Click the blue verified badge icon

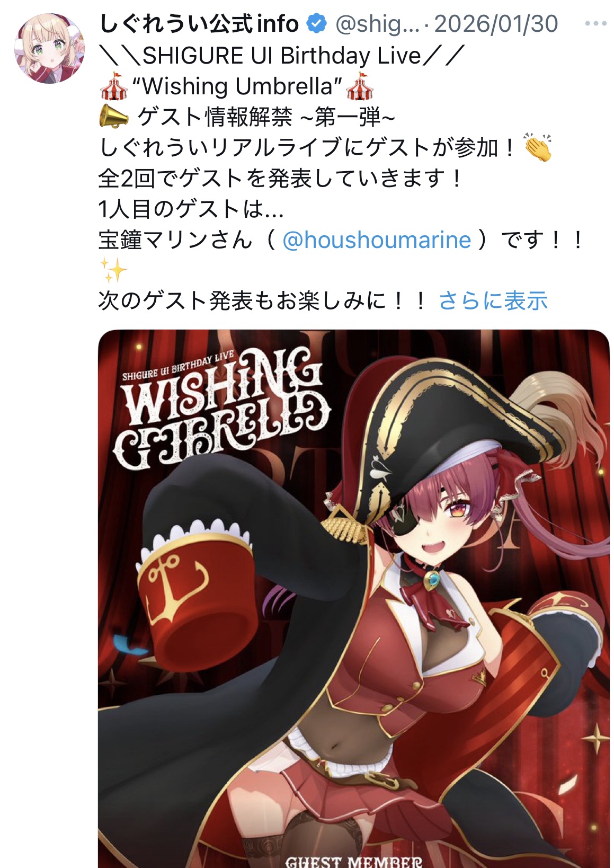(x=317, y=24)
